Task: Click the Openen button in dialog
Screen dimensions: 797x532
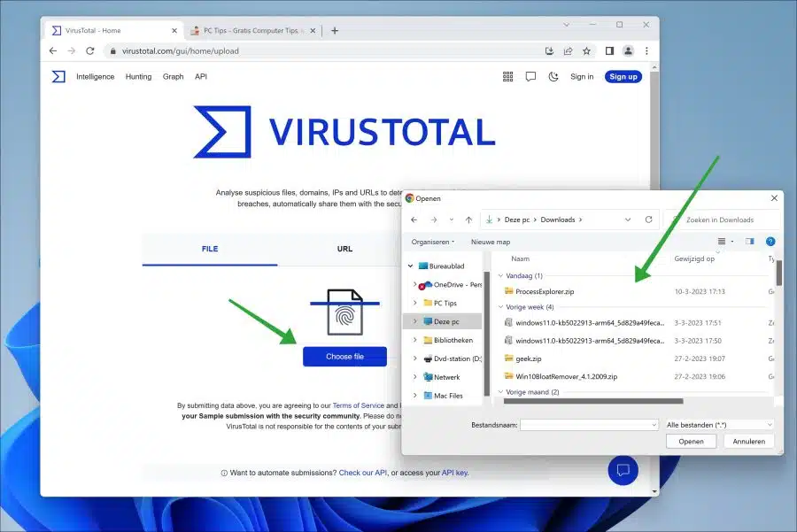Action: [x=691, y=442]
